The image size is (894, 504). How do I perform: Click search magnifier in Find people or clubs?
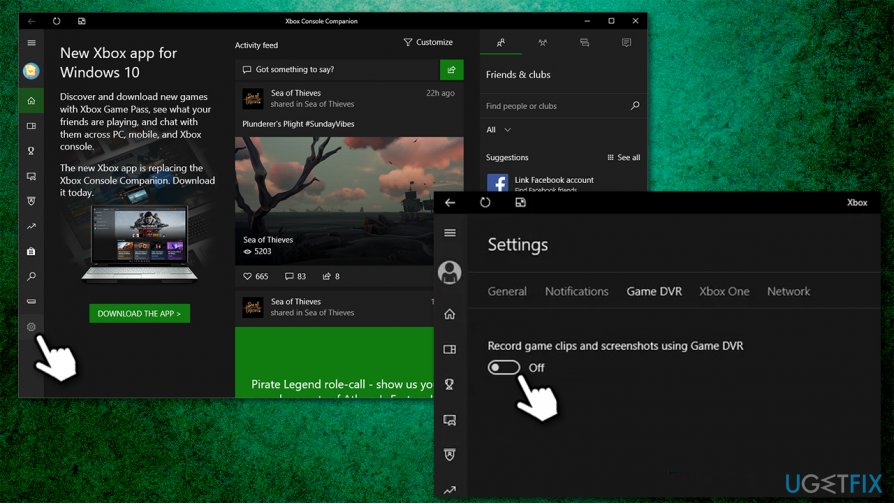(x=635, y=105)
